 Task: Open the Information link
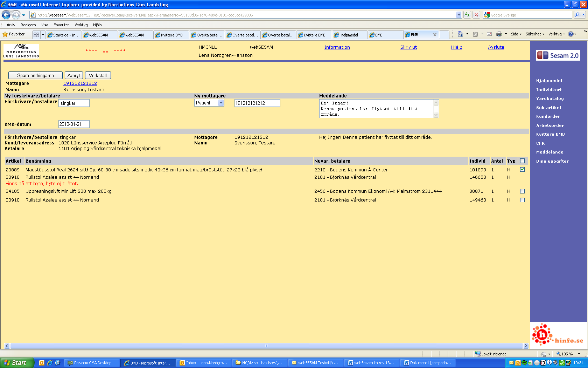coord(337,47)
